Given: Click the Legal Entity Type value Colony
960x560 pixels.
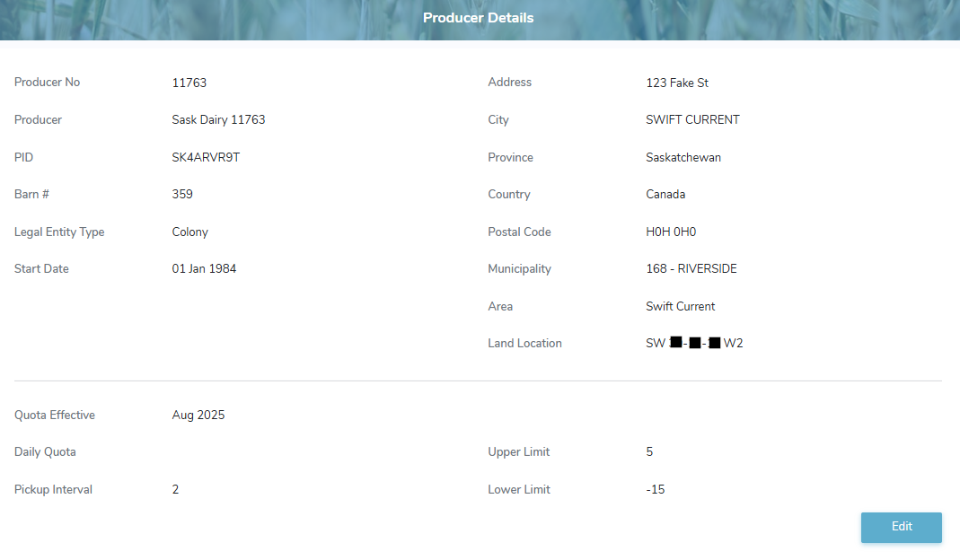Looking at the screenshot, I should [x=189, y=232].
